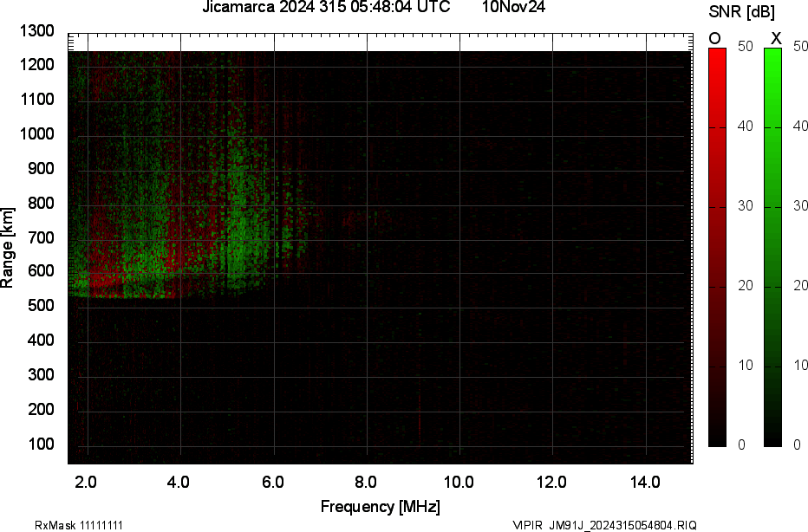Image resolution: width=808 pixels, height=532 pixels.
Task: Click the 500 range axis tick label
Action: pos(41,306)
